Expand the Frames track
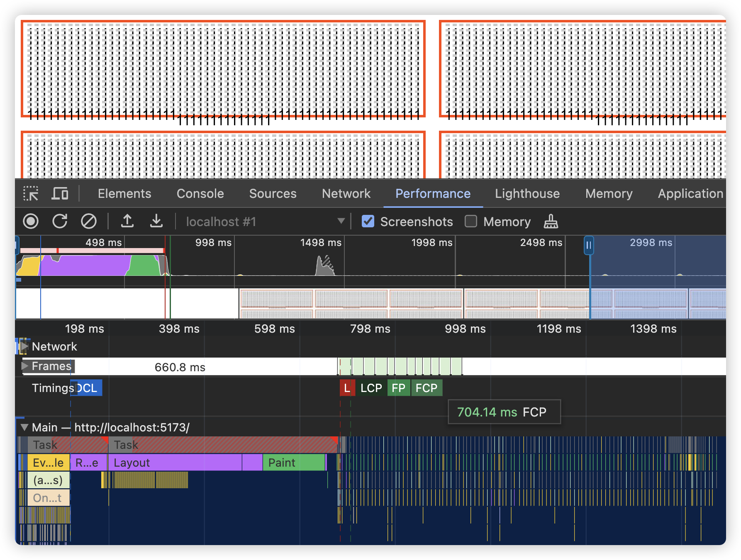Viewport: 741px width, 560px height. (x=25, y=366)
